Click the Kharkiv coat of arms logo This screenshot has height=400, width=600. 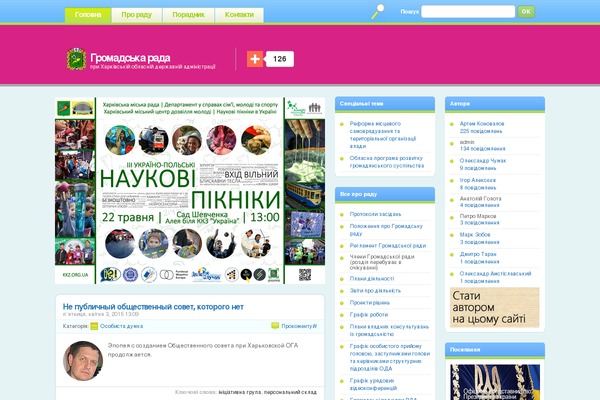pos(76,59)
